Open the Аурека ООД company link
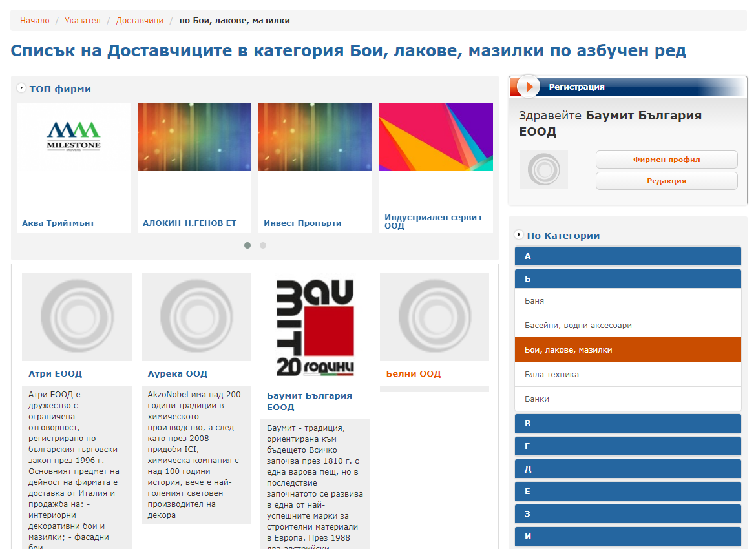 (x=178, y=374)
